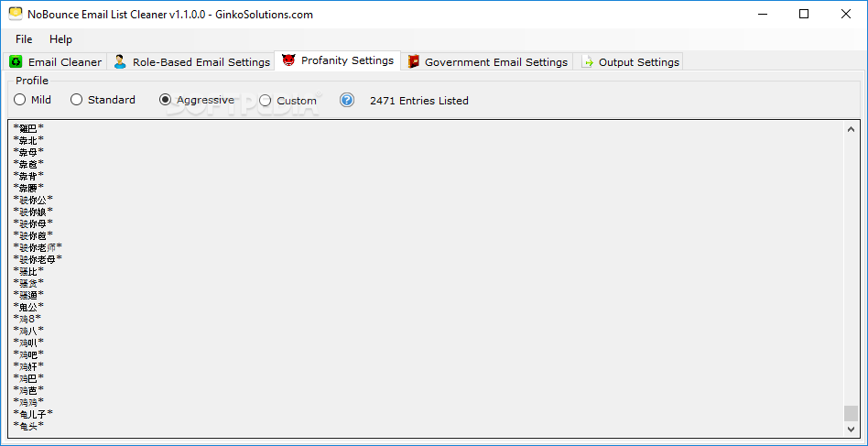Screen dimensions: 868x446
Task: Click the blue question mark help icon
Action: 347,100
